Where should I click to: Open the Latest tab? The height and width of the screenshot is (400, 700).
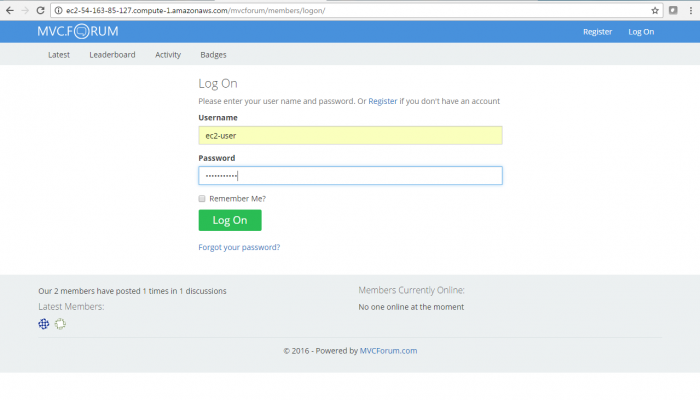click(59, 55)
